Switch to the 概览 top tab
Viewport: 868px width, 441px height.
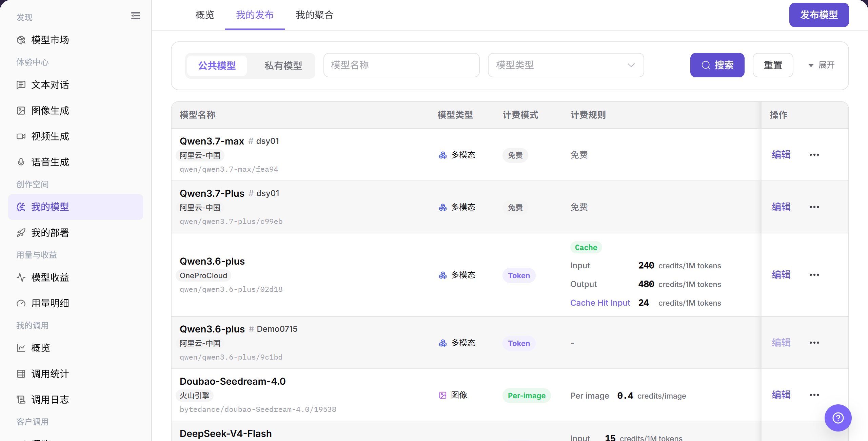pos(205,15)
